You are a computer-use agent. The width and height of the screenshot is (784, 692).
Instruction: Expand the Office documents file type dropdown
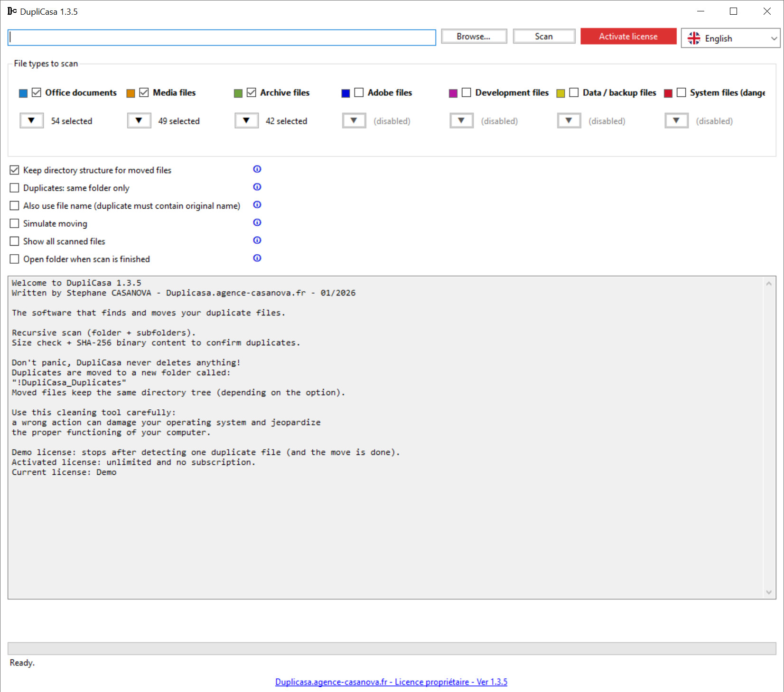[x=32, y=121]
